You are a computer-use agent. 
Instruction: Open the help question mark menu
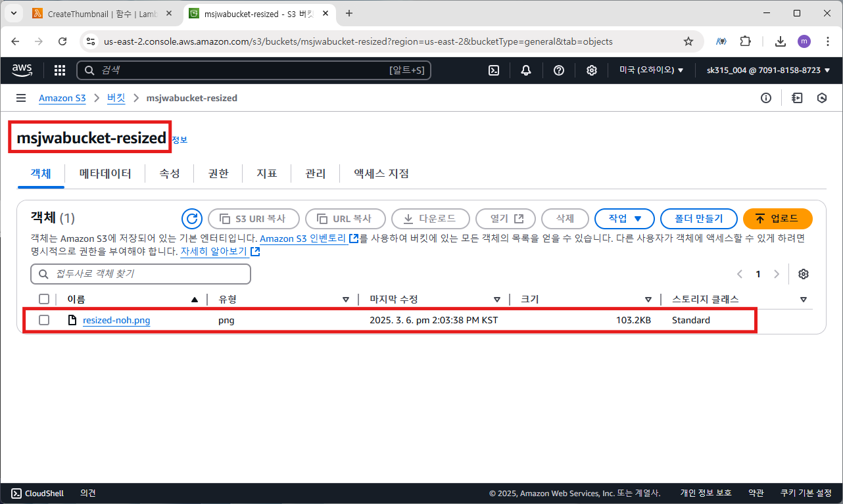pos(559,70)
